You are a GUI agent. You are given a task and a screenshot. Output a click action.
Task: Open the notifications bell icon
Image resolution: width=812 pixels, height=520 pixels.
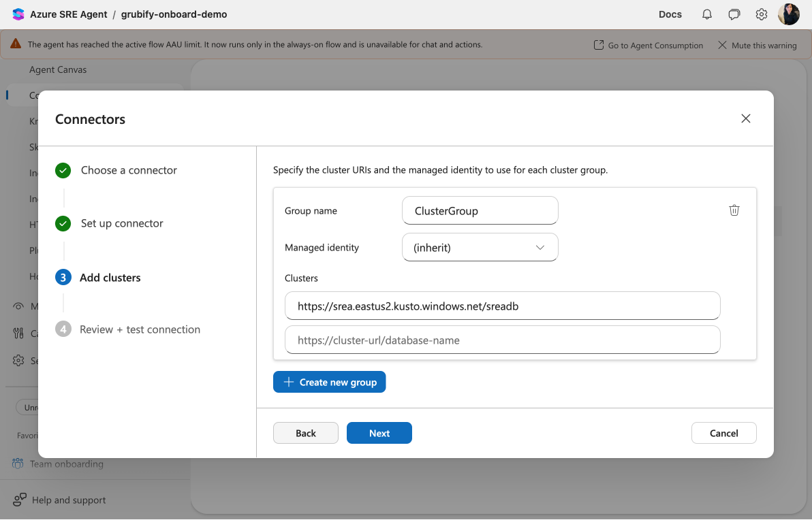(707, 14)
